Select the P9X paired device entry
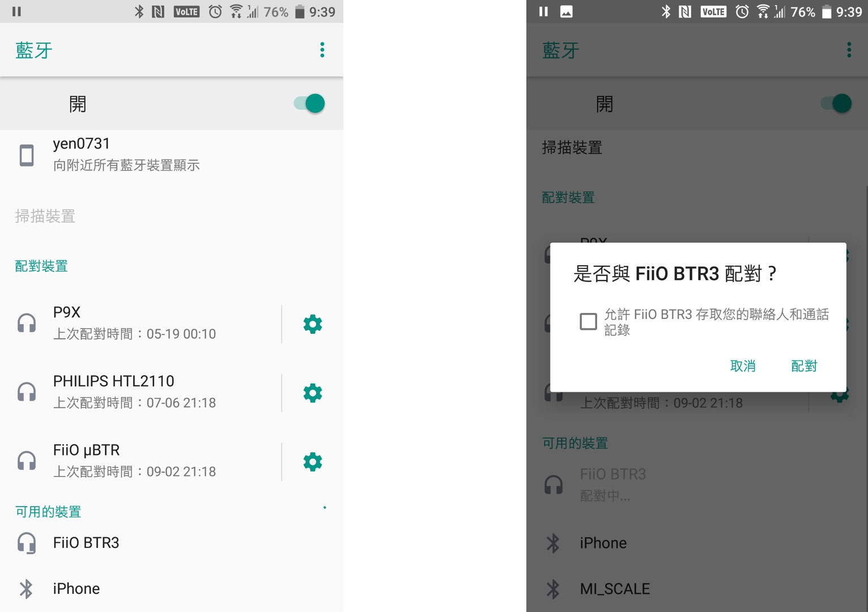 [x=141, y=324]
